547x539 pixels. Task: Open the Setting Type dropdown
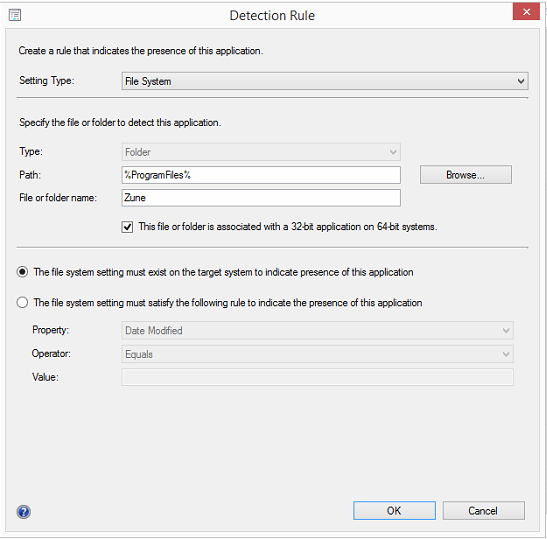coord(325,81)
